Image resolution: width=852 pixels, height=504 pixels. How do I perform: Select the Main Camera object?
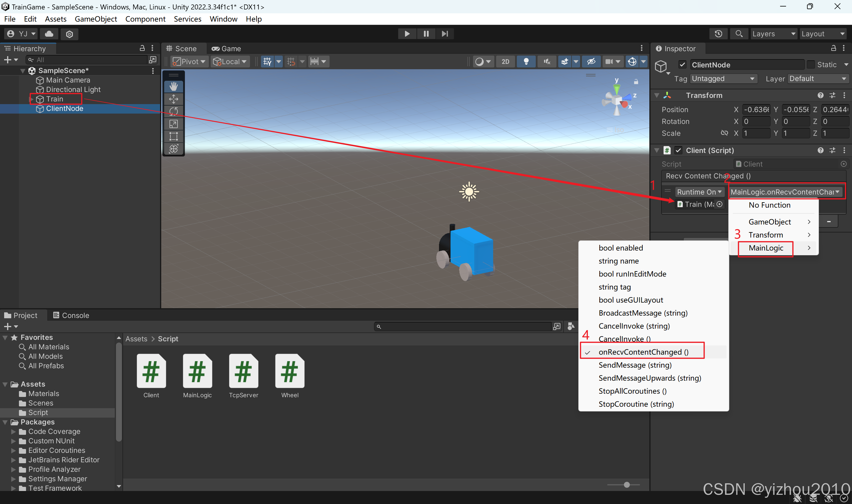(x=68, y=80)
